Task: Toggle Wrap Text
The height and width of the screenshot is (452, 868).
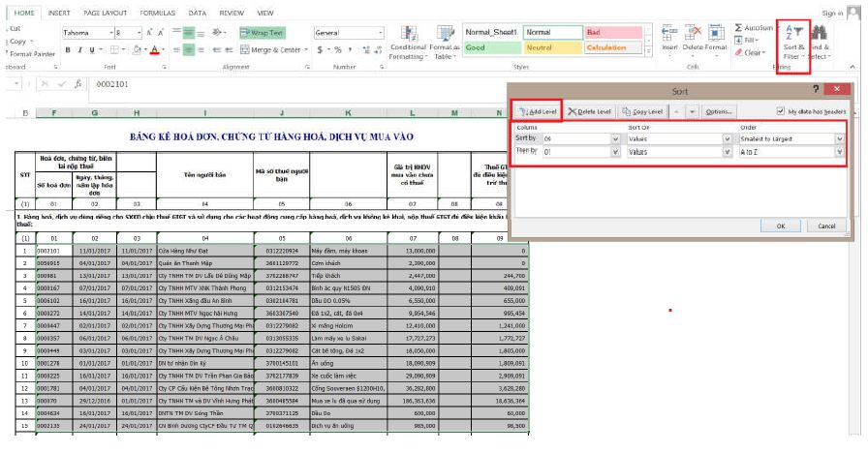Action: (x=262, y=33)
